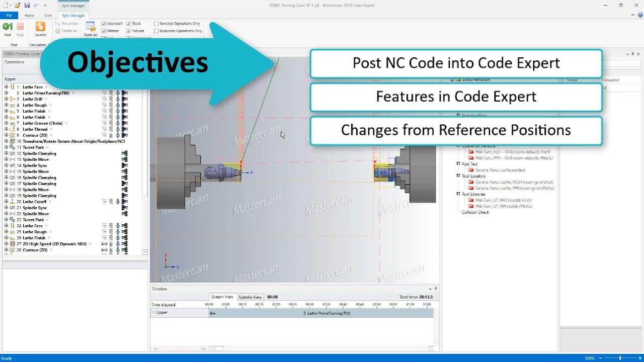
Task: Expand the Spindle Move operation 13 node
Action: pos(6,159)
